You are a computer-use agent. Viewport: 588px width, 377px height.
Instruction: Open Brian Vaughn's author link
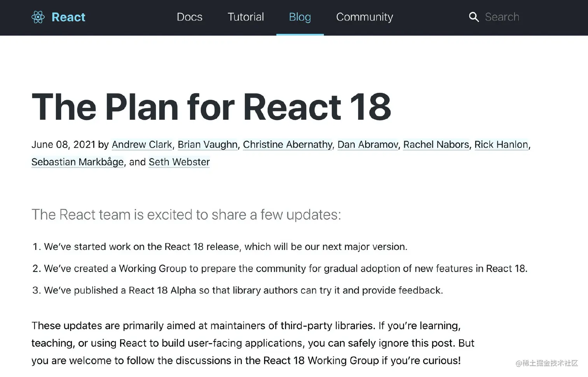tap(208, 145)
